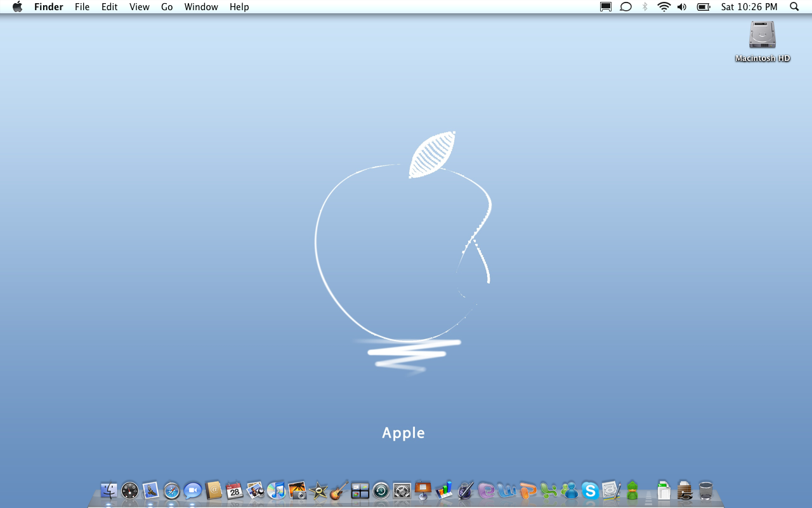Open the disk drawing utility icon

(612, 490)
